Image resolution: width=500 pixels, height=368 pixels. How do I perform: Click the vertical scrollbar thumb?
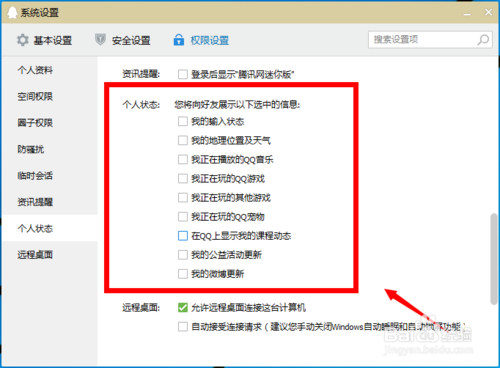494,259
